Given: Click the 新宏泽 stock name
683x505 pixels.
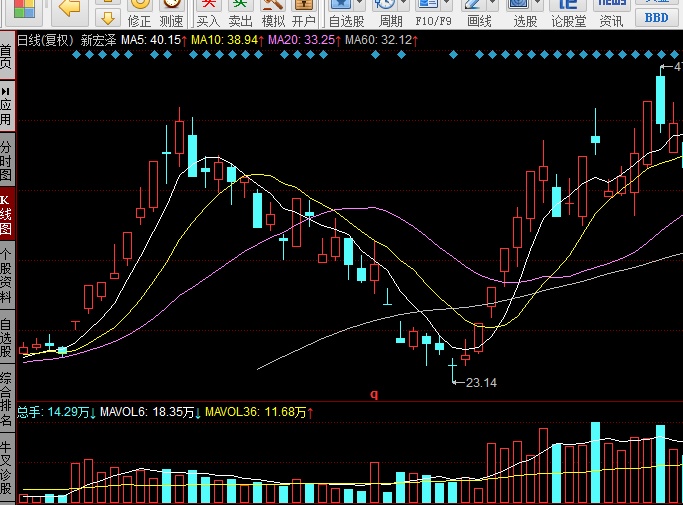Looking at the screenshot, I should click(98, 41).
